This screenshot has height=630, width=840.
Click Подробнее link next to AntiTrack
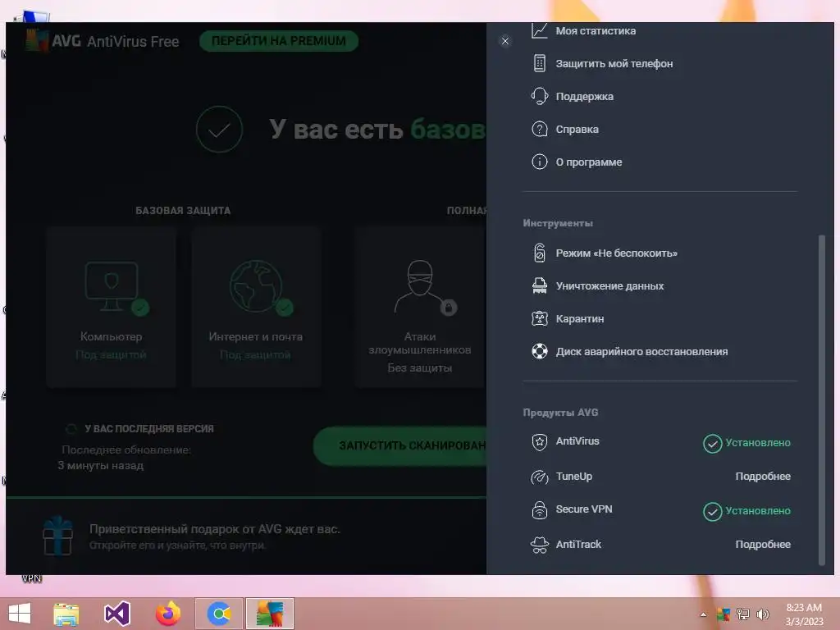(x=763, y=545)
